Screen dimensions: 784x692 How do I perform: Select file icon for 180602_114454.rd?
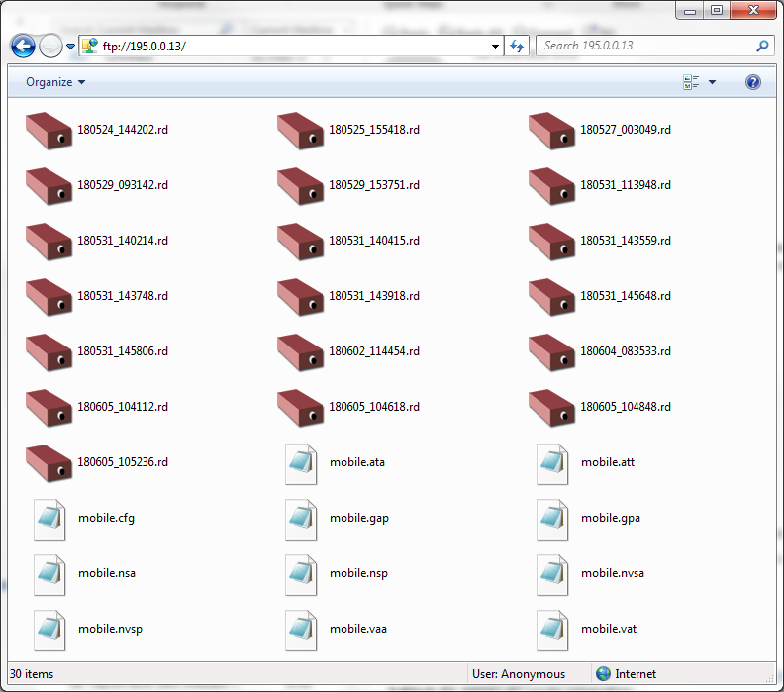tap(300, 352)
